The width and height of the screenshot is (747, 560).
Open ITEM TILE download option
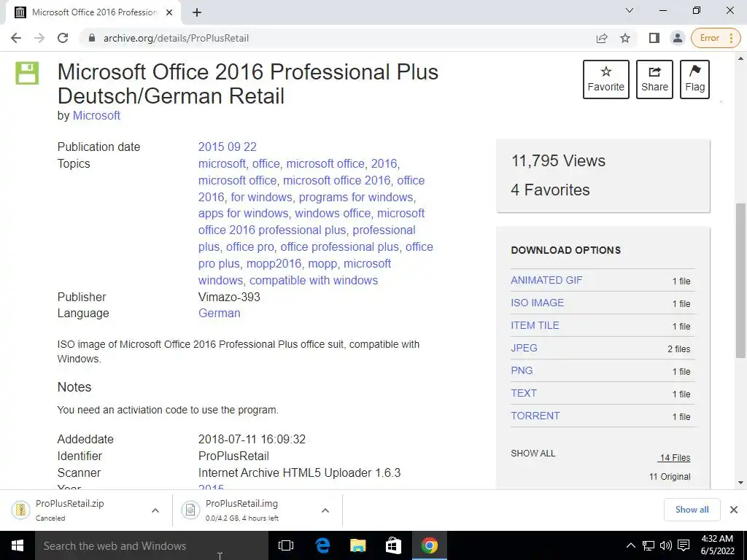(x=535, y=325)
